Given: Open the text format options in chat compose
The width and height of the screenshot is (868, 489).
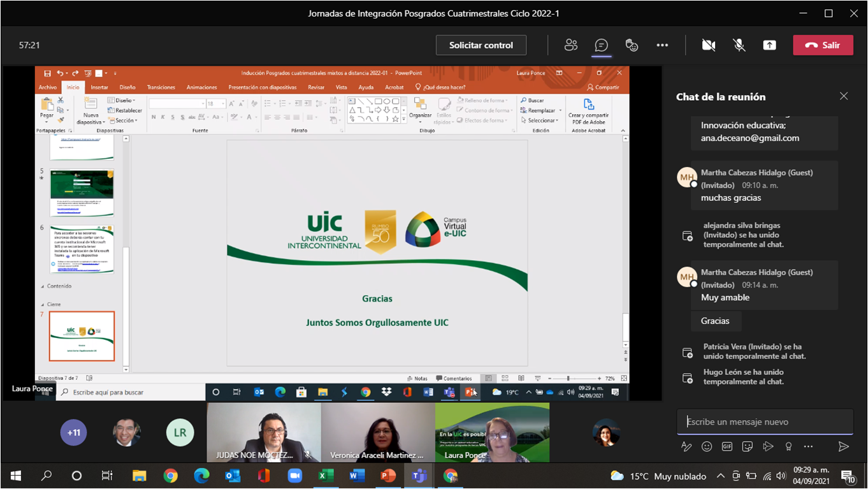Looking at the screenshot, I should (686, 446).
